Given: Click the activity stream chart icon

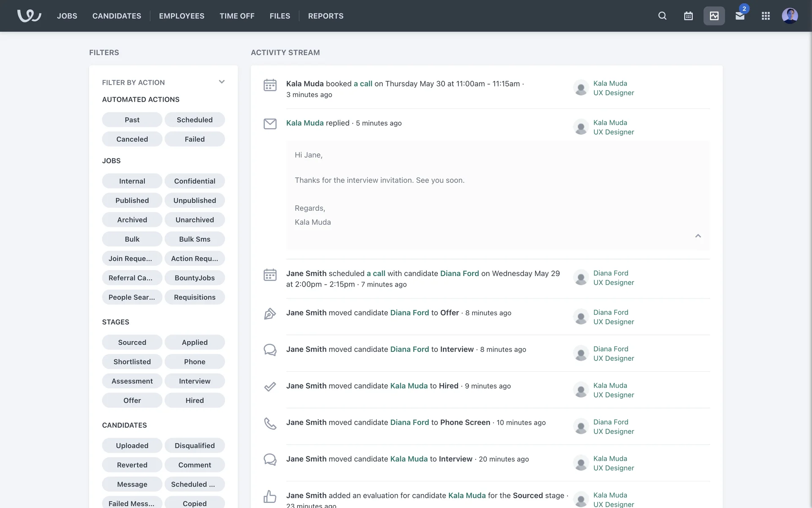Looking at the screenshot, I should tap(714, 16).
